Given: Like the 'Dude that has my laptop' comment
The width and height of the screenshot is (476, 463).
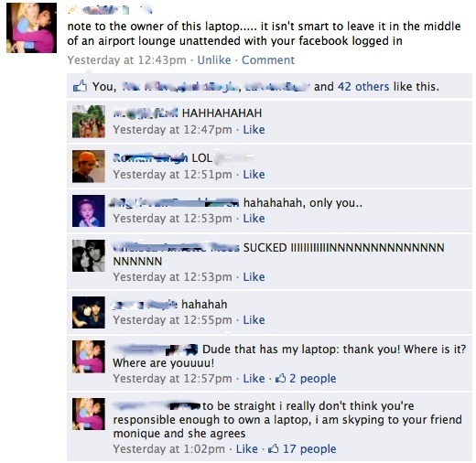Looking at the screenshot, I should click(x=254, y=379).
